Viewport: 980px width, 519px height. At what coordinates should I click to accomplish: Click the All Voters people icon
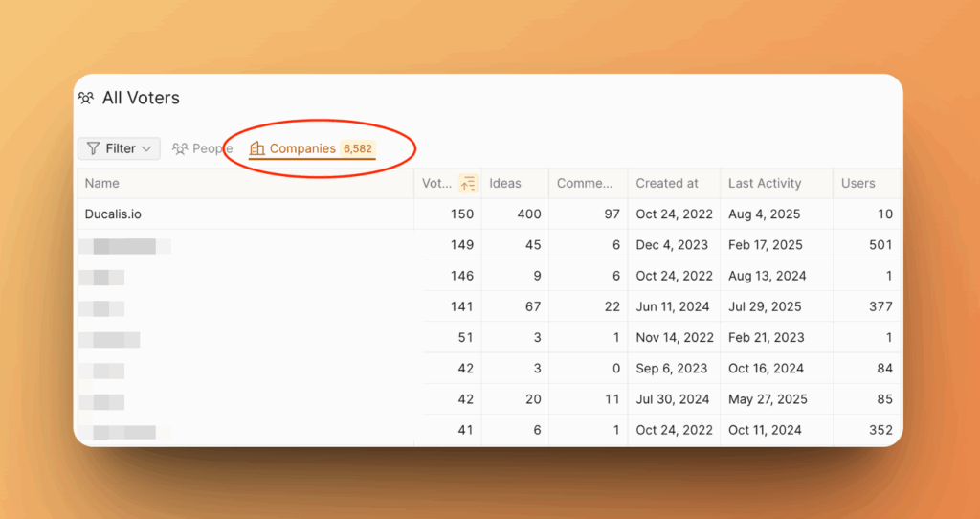(x=86, y=98)
